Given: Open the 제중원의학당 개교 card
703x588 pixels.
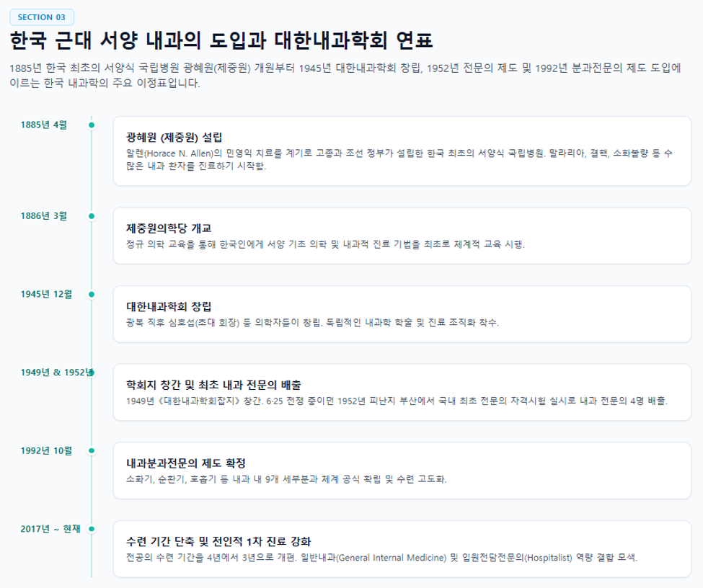Looking at the screenshot, I should [402, 236].
